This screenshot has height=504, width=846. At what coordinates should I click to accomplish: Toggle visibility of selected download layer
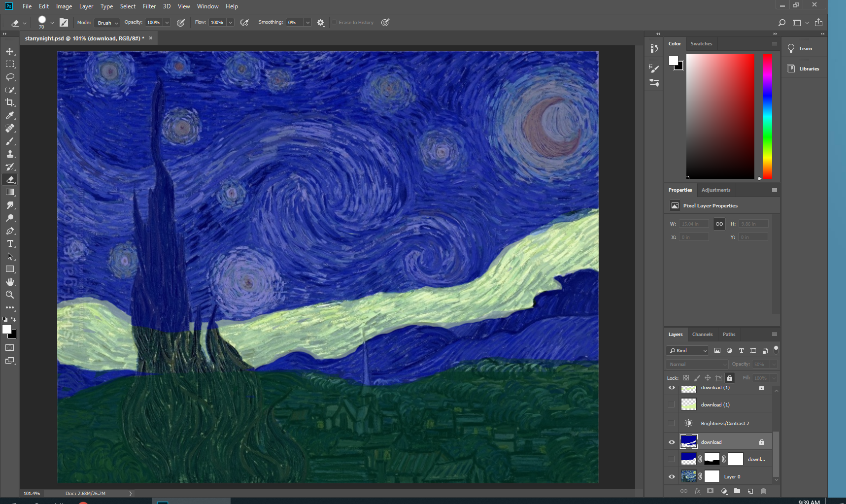coord(672,442)
